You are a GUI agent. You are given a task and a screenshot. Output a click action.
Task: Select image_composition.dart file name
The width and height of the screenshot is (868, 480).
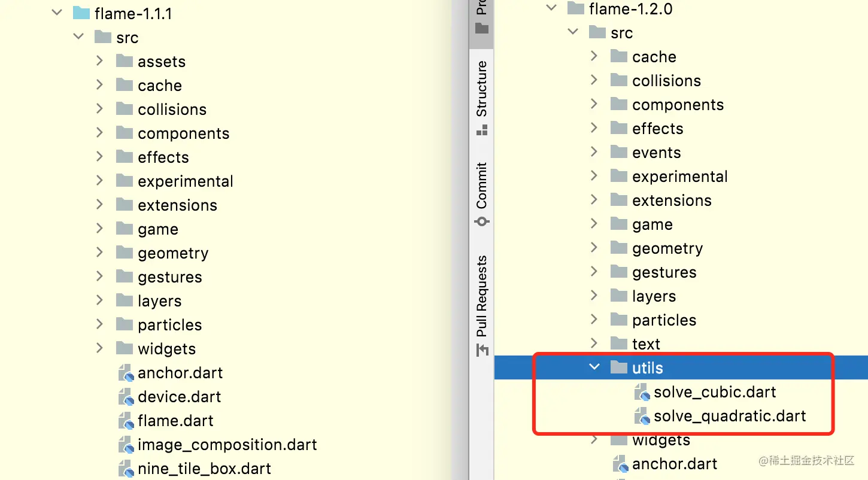point(227,445)
